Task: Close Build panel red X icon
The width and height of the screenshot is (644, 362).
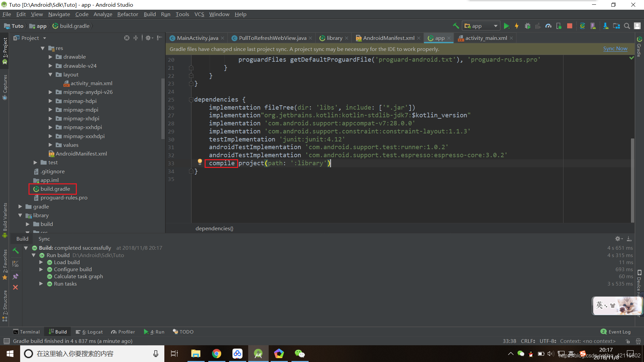Action: [15, 287]
